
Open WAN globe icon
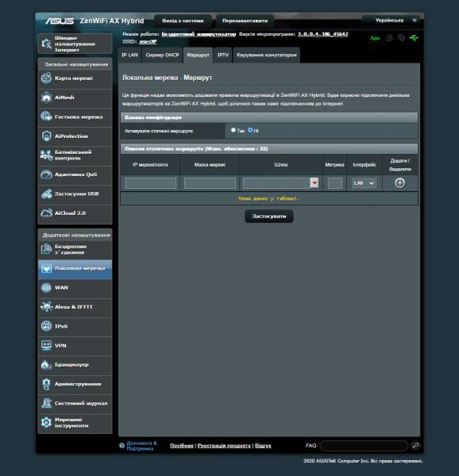click(x=47, y=287)
